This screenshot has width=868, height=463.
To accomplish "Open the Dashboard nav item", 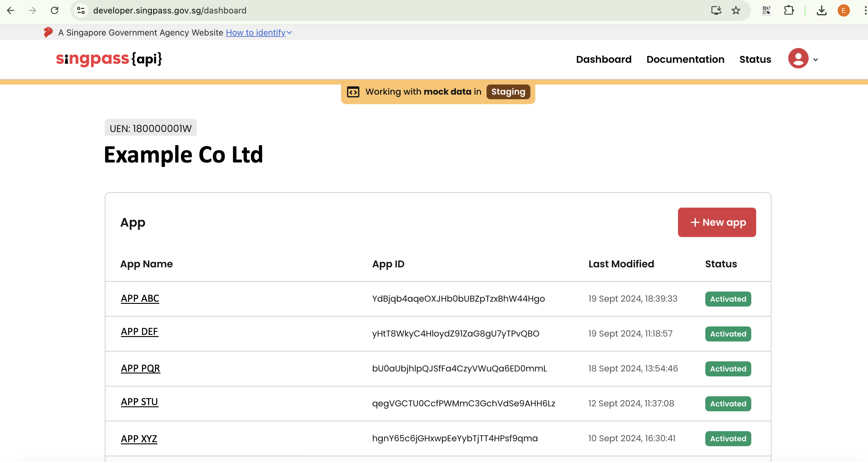I will [x=603, y=59].
